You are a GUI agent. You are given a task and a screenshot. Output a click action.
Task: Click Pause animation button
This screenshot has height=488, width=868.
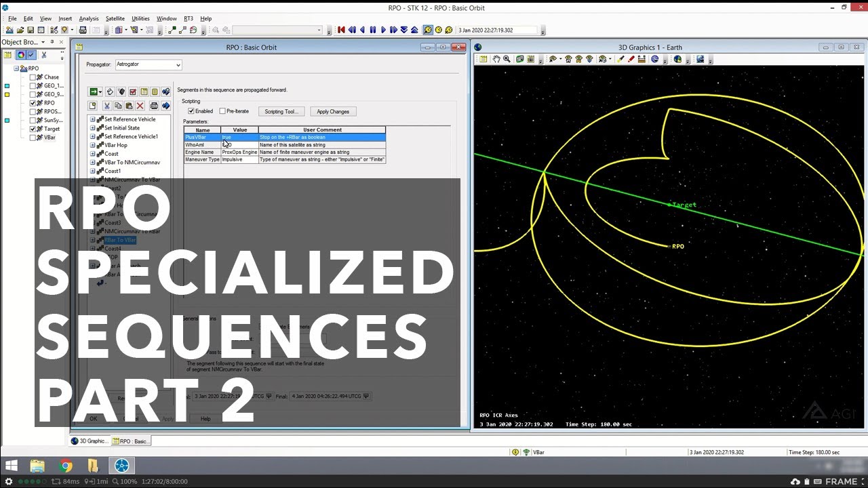(373, 30)
